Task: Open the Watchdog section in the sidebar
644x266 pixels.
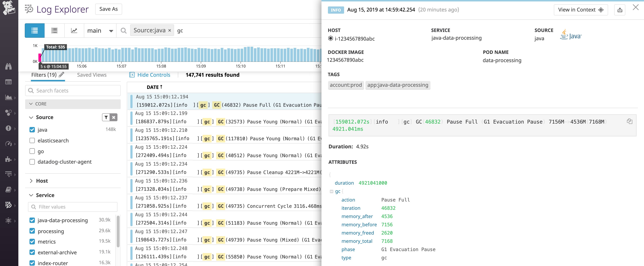Action: [x=9, y=66]
